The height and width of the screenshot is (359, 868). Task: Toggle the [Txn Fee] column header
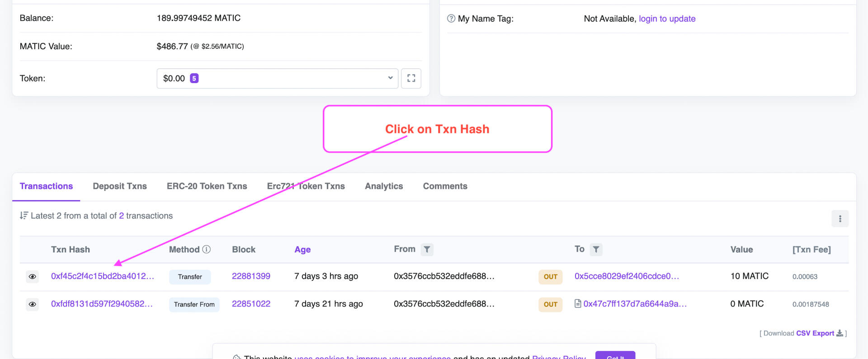click(x=811, y=249)
